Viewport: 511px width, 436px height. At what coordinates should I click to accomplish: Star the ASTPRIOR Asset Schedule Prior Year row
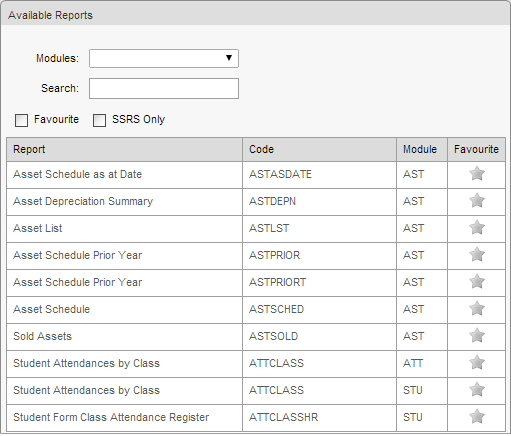point(477,255)
